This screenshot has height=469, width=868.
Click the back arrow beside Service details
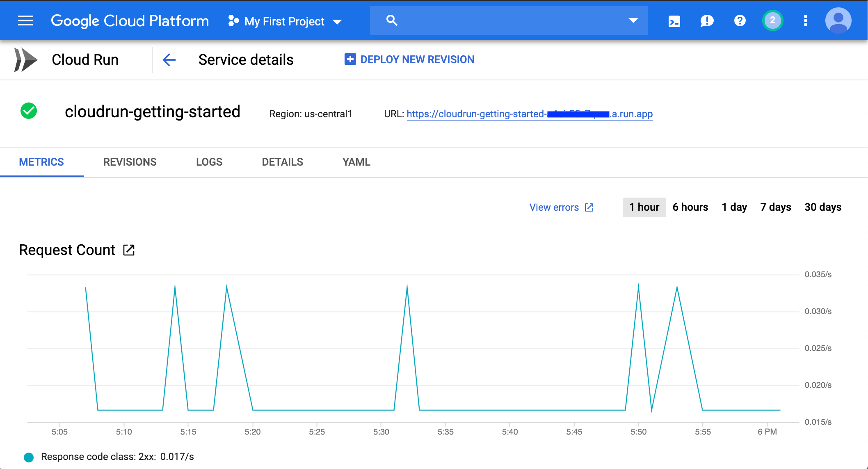(169, 60)
